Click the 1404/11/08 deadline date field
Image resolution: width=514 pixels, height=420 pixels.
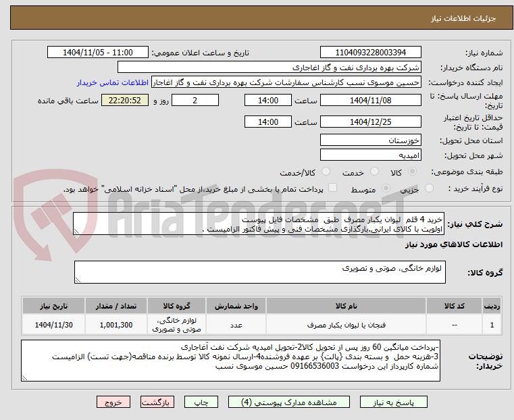tap(370, 100)
